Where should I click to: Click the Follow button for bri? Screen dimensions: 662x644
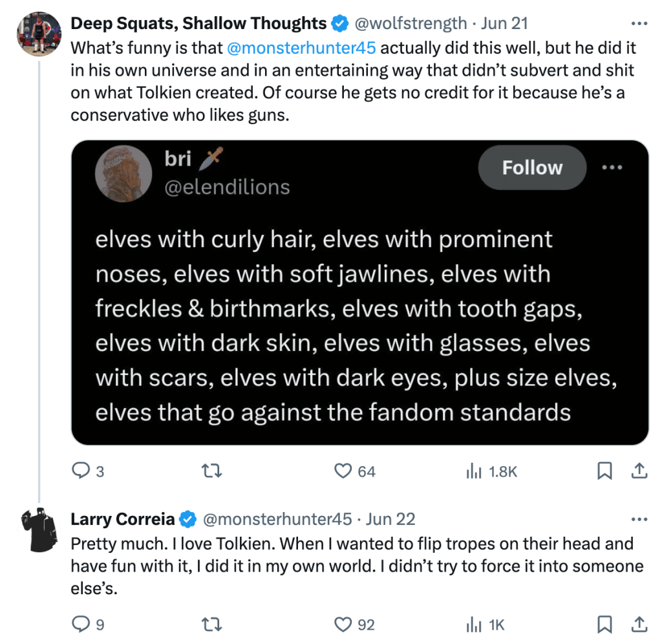(532, 167)
